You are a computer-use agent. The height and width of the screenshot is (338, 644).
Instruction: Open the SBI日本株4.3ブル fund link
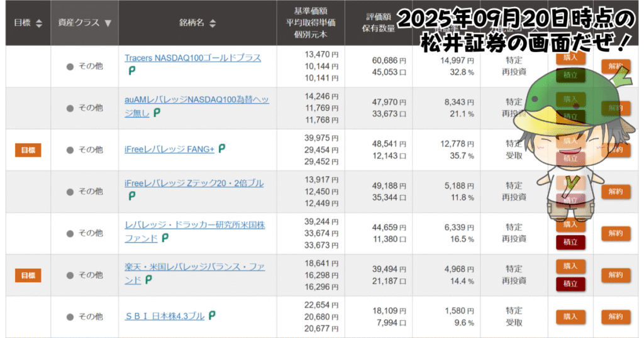(164, 316)
